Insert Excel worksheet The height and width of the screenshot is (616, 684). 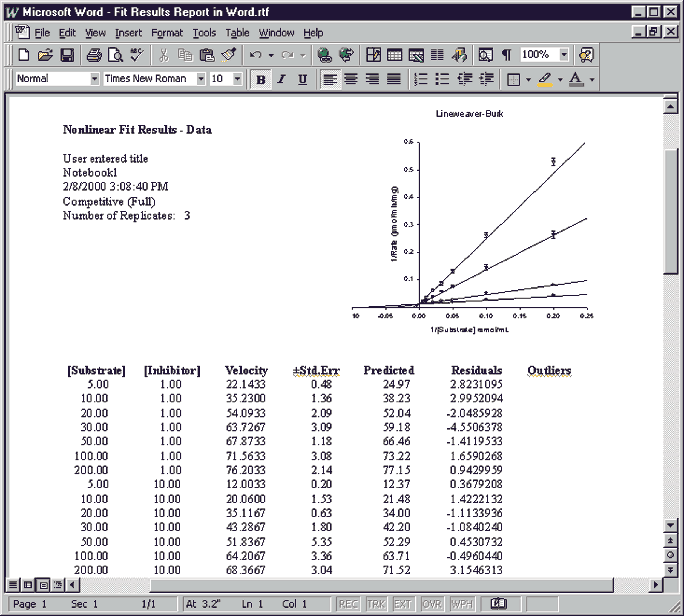point(416,55)
